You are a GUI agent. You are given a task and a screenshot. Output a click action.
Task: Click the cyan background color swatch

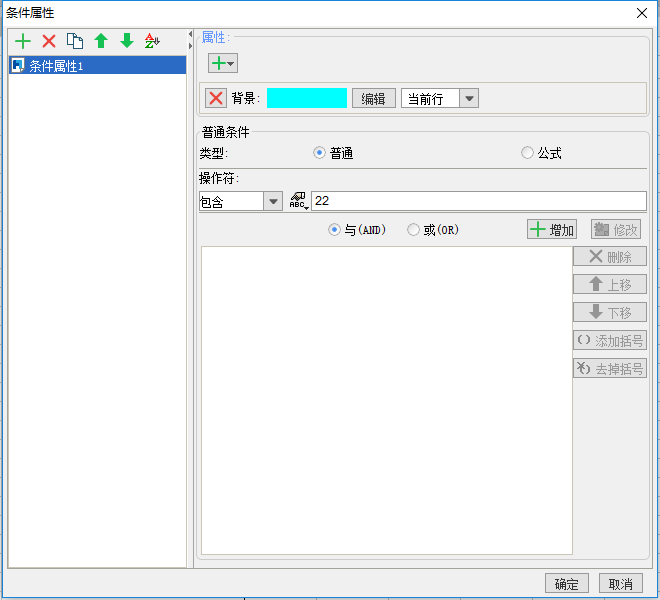pos(307,98)
